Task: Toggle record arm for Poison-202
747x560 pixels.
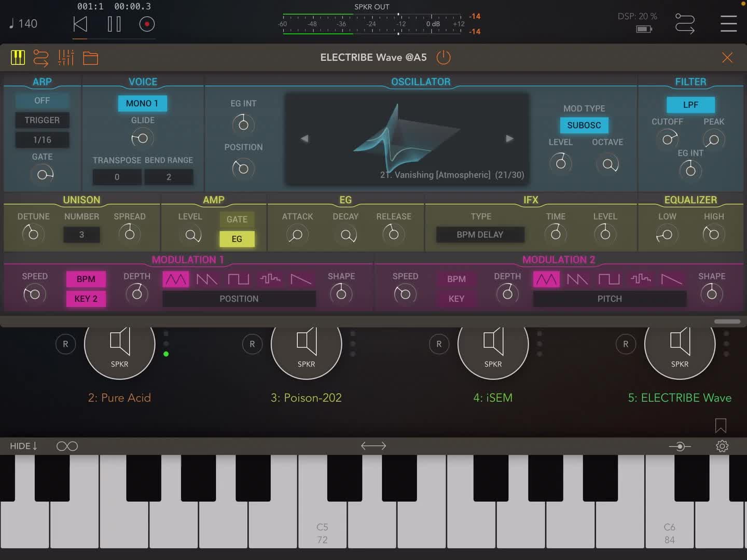Action: [252, 344]
